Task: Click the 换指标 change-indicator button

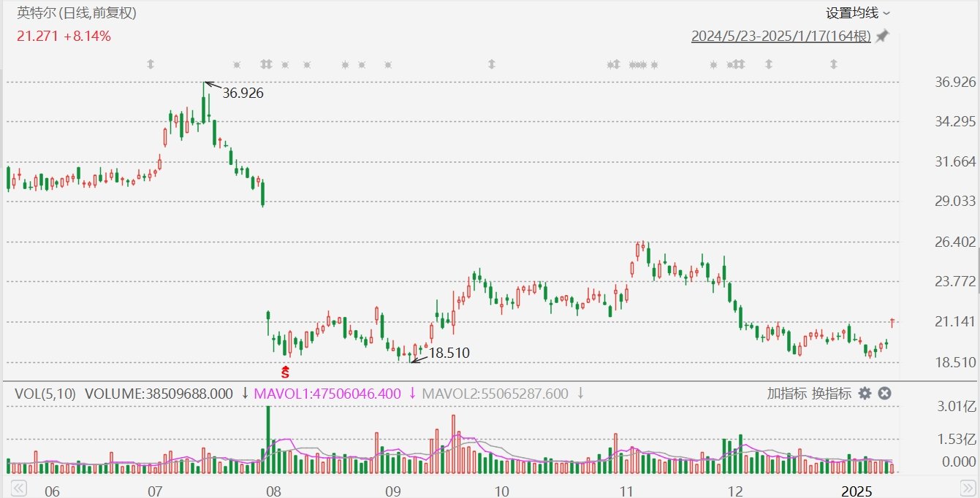Action: click(832, 394)
